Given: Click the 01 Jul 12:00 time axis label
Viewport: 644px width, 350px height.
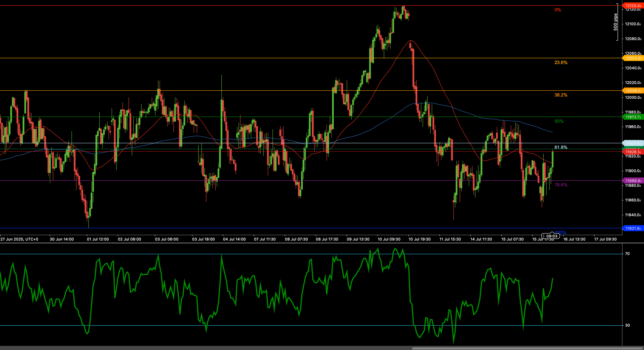Looking at the screenshot, I should point(98,239).
